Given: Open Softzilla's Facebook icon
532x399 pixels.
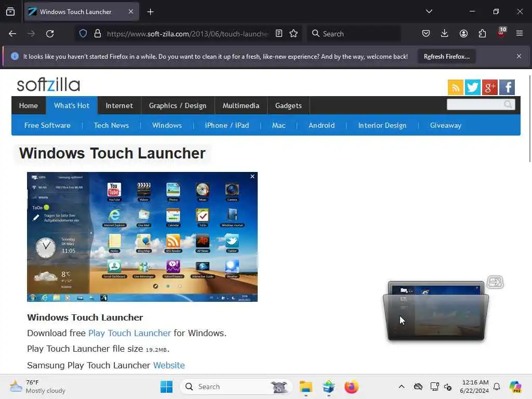Looking at the screenshot, I should point(507,87).
